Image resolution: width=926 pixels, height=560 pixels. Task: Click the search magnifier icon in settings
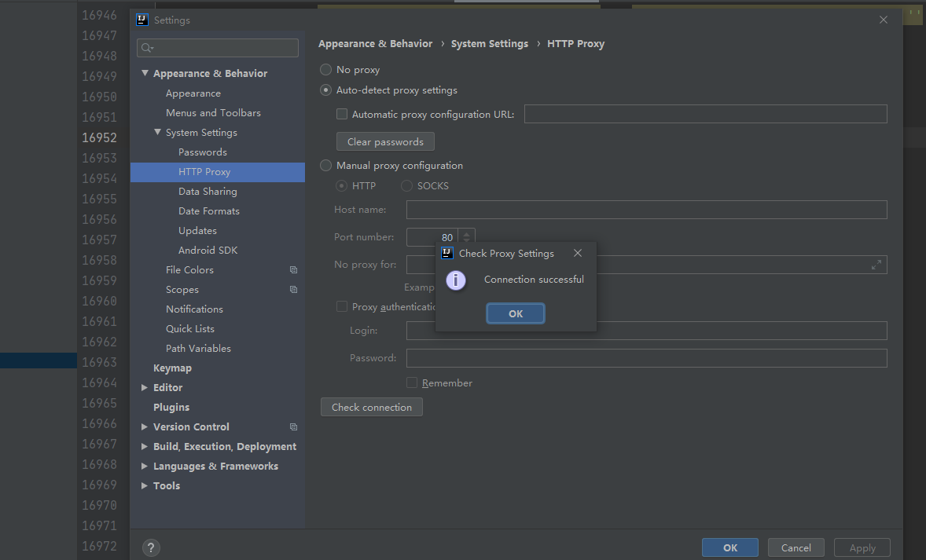click(147, 49)
